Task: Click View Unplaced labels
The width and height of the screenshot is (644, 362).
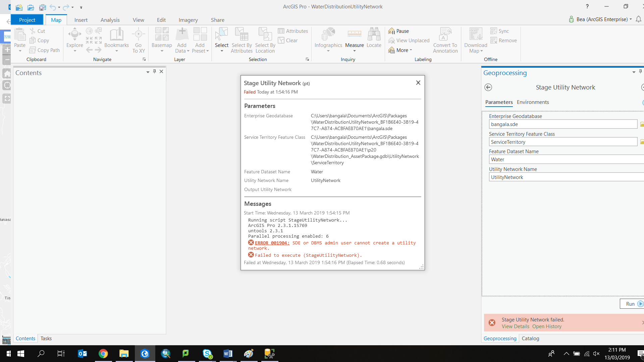Action: coord(409,40)
